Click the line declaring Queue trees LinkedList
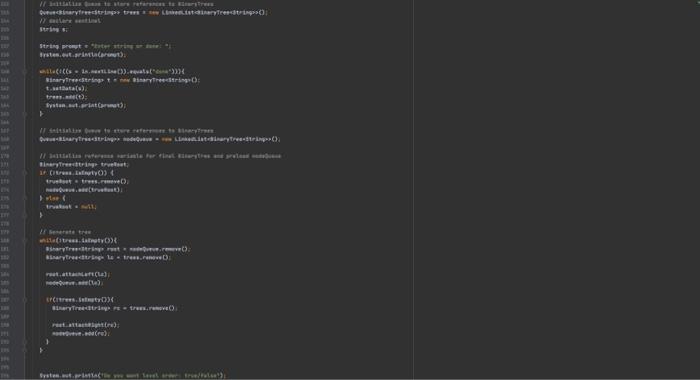 [x=154, y=13]
